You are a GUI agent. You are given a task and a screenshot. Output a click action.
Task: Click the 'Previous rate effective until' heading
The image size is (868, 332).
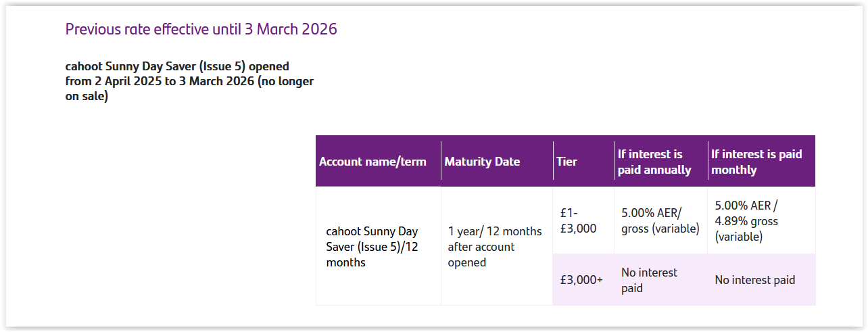pyautogui.click(x=154, y=29)
